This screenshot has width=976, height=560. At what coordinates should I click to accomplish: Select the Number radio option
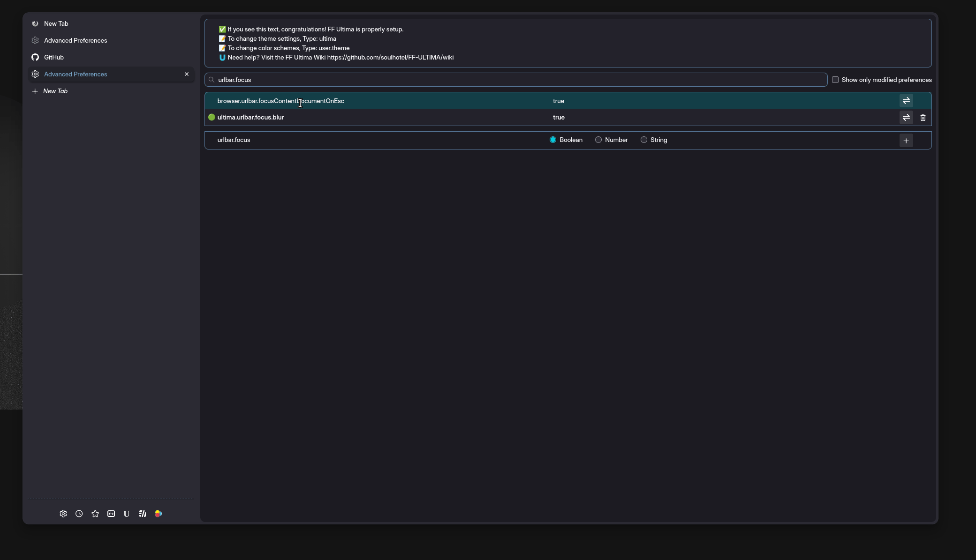(x=598, y=140)
